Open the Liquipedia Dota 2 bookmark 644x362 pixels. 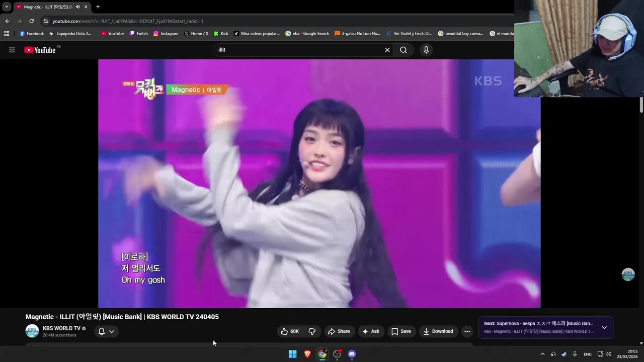(70, 34)
